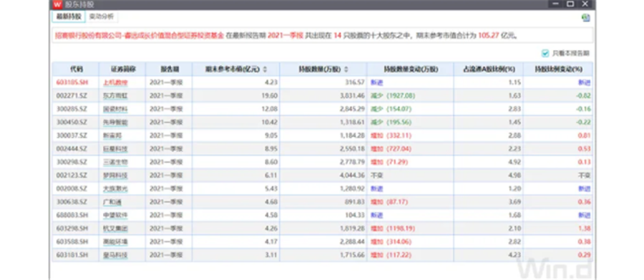Click the 持股数量变动(万股) column header
Screen dimensions: 644x280
pyautogui.click(x=411, y=69)
